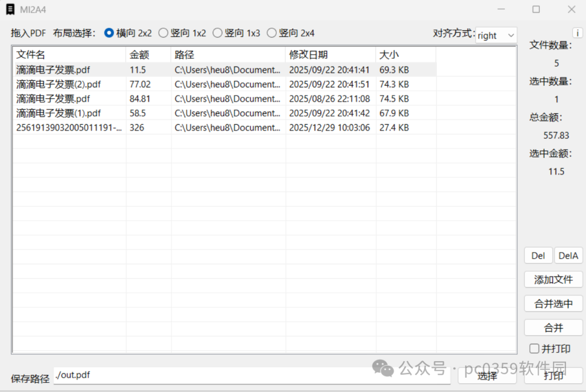Click the 大小 column header
The height and width of the screenshot is (392, 586).
pyautogui.click(x=405, y=55)
